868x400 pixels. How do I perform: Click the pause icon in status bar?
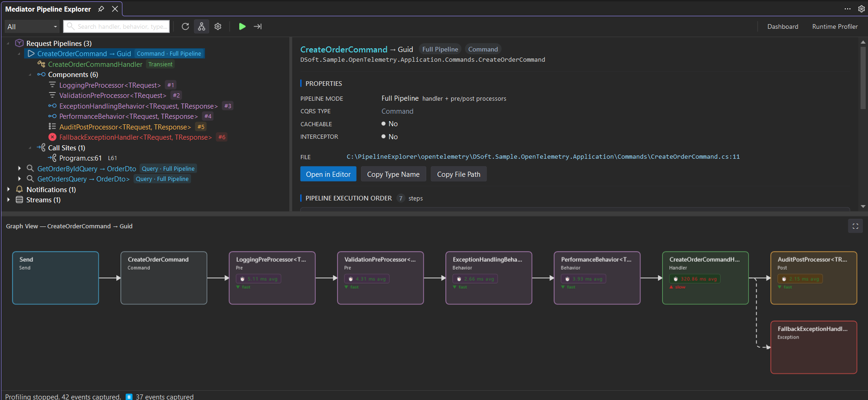129,397
